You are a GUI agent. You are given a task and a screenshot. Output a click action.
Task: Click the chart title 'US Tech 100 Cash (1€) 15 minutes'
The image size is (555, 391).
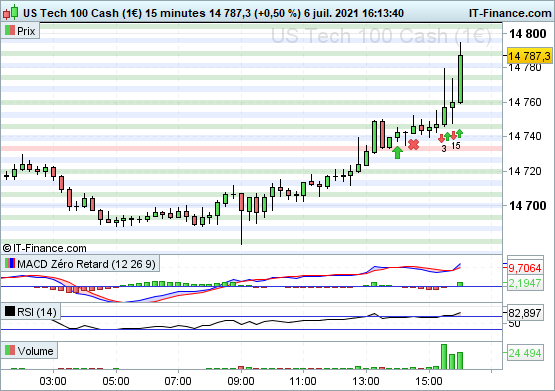click(114, 13)
